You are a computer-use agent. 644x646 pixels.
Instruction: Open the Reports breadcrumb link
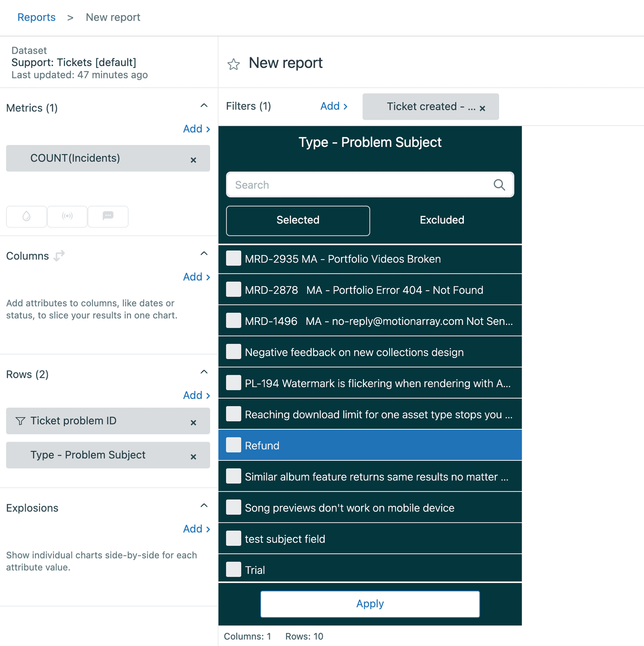[36, 17]
